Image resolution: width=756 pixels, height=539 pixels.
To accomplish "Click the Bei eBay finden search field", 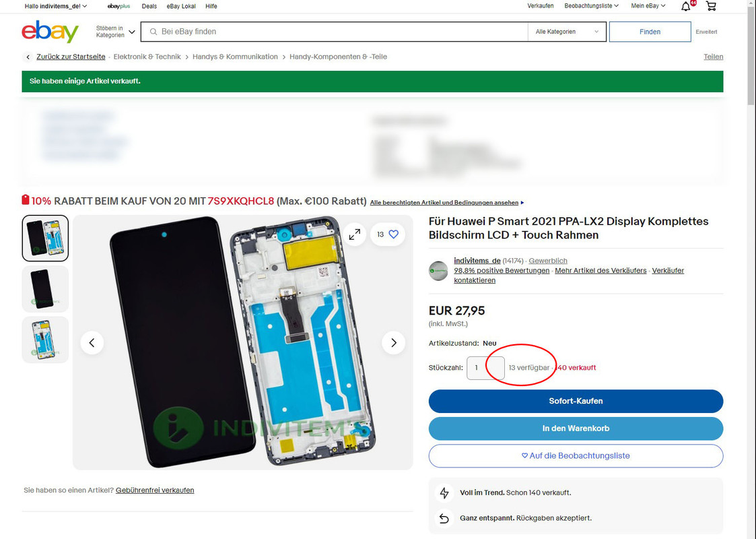I will [x=335, y=32].
